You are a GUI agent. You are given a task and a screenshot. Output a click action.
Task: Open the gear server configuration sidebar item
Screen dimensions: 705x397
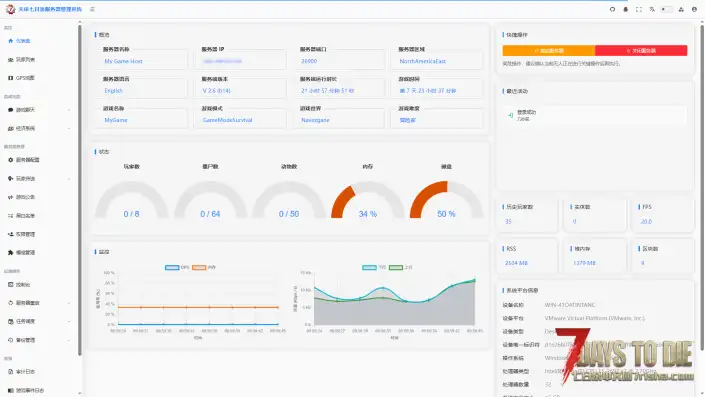coord(23,160)
